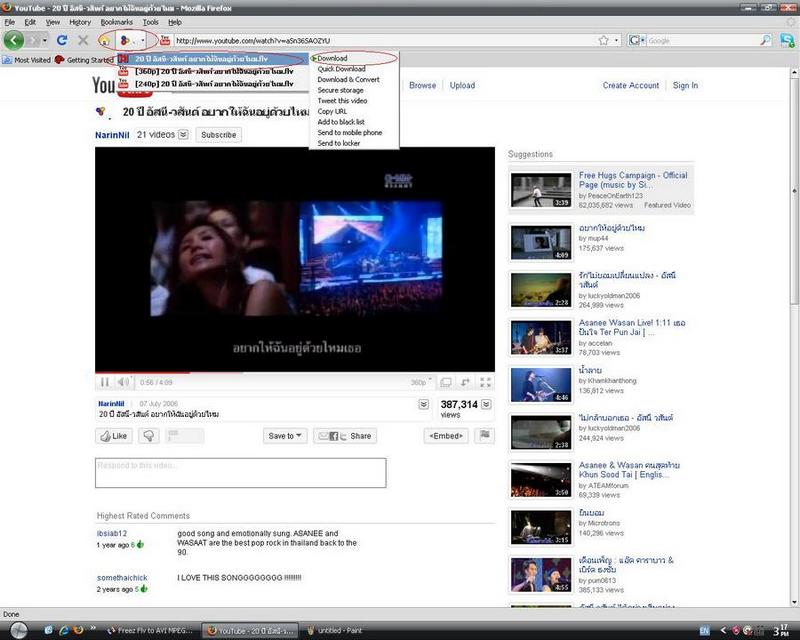Screen dimensions: 800x640
Task: Open Asanee Wasan Live! 1:11 suggested video
Action: 632,327
